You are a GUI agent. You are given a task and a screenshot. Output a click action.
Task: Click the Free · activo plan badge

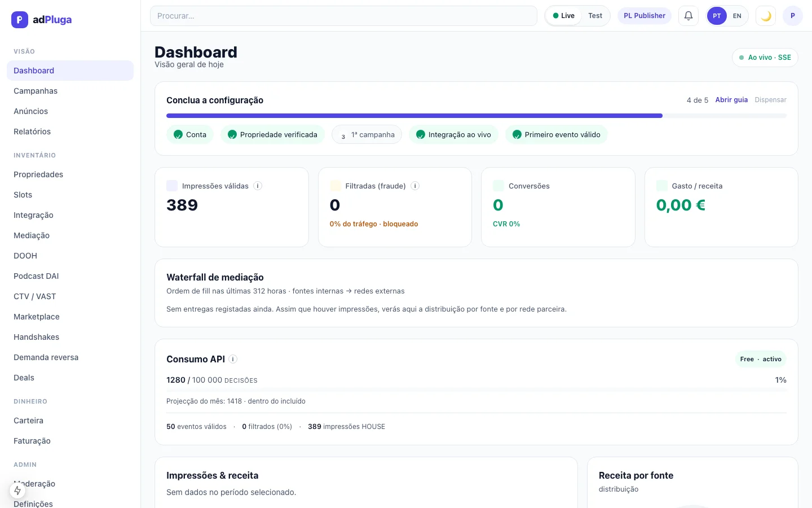pyautogui.click(x=761, y=359)
